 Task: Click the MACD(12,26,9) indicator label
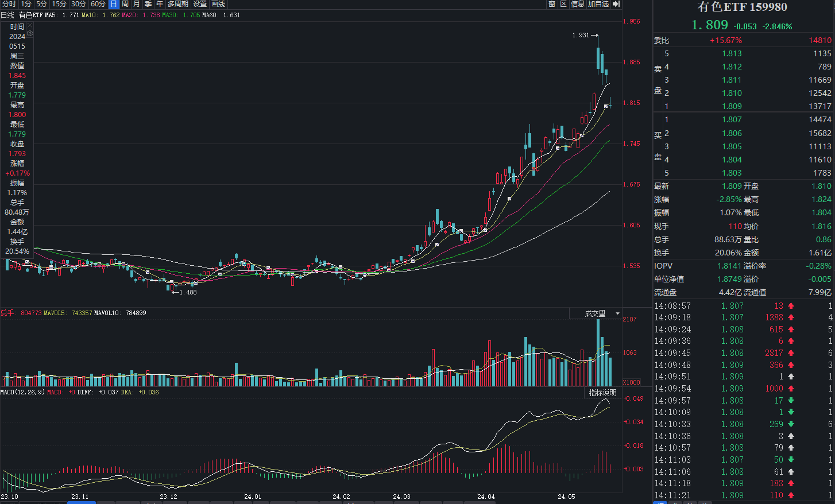tap(22, 392)
